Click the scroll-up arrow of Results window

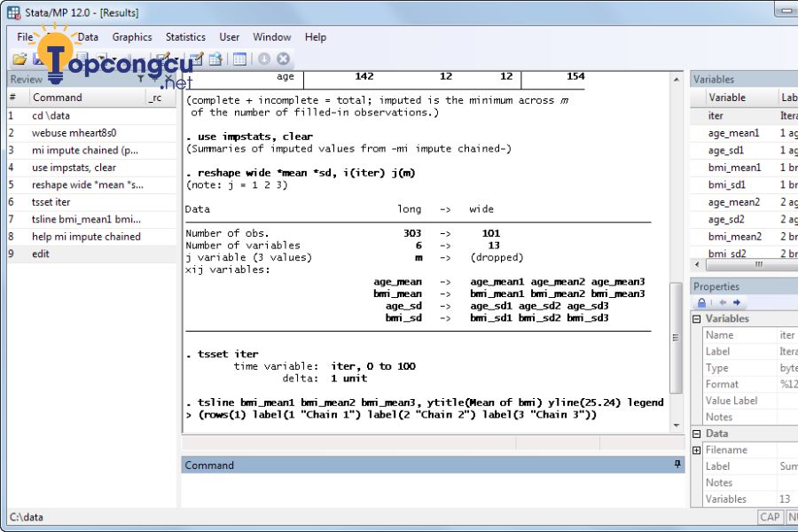coord(676,80)
